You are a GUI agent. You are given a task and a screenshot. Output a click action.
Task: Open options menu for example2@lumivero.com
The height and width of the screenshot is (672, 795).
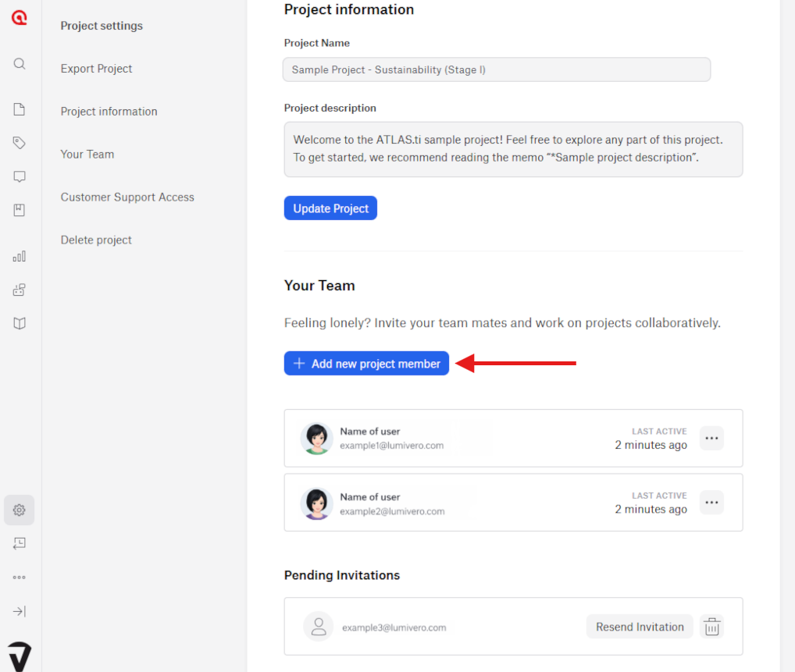(x=711, y=503)
